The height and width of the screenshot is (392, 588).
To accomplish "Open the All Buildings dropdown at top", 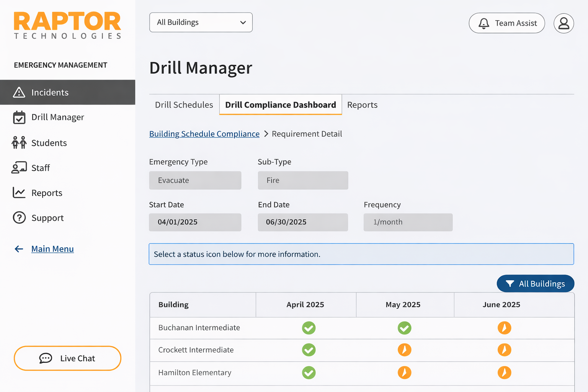I will click(201, 22).
